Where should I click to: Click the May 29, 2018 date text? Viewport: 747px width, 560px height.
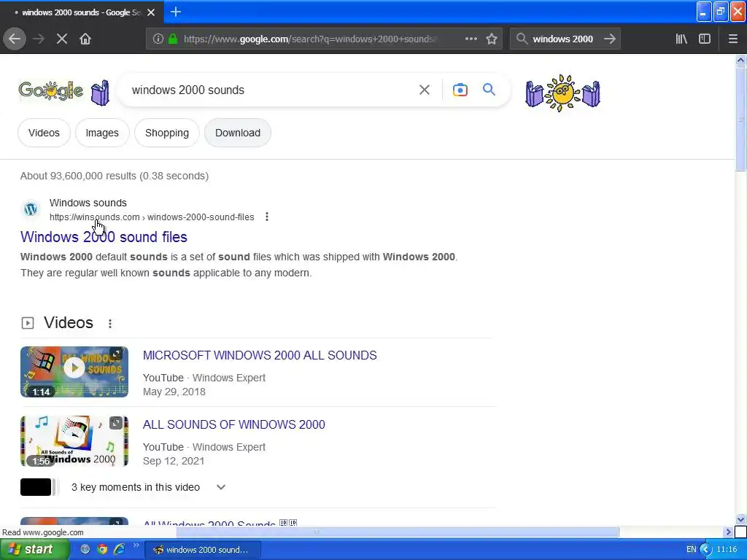pos(174,392)
